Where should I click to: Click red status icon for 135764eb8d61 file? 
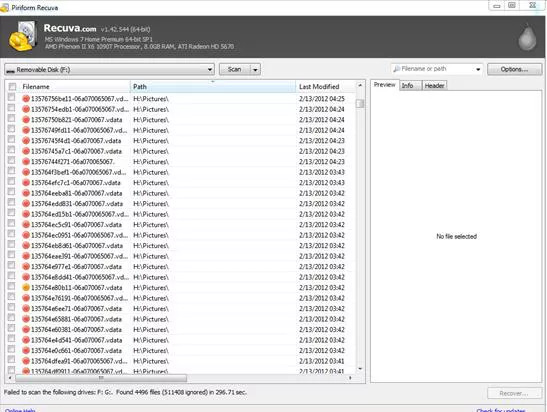pos(26,245)
